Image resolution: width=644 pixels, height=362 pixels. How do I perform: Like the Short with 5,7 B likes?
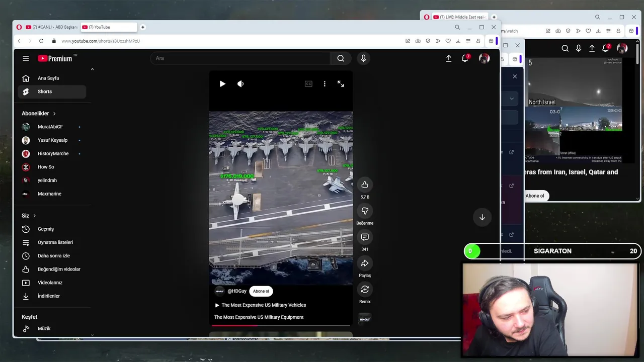[x=365, y=185]
